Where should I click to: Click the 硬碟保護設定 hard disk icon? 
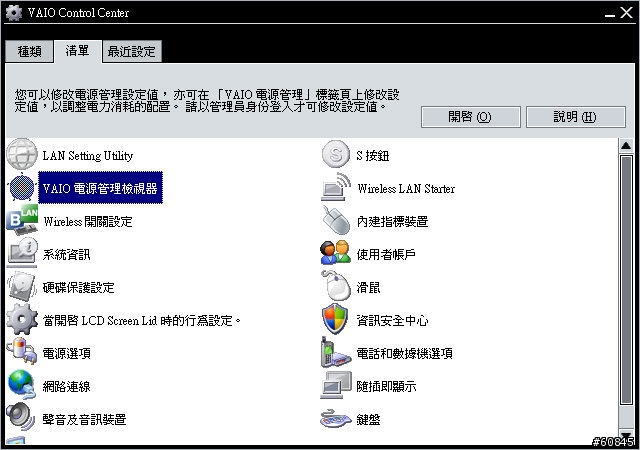[22, 287]
